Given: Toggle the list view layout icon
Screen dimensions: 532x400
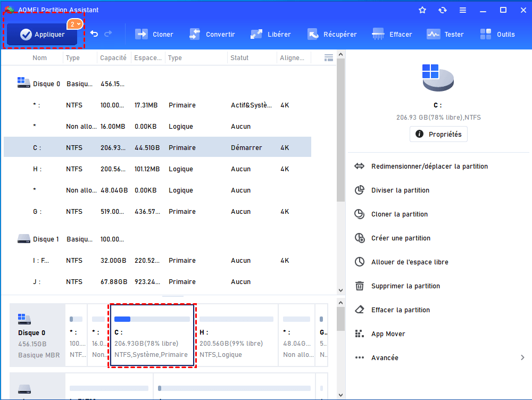Looking at the screenshot, I should point(328,57).
